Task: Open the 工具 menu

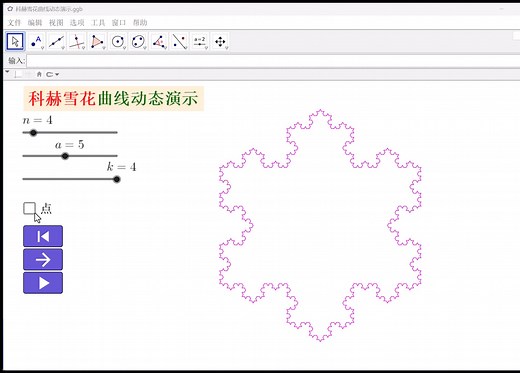Action: (98, 23)
